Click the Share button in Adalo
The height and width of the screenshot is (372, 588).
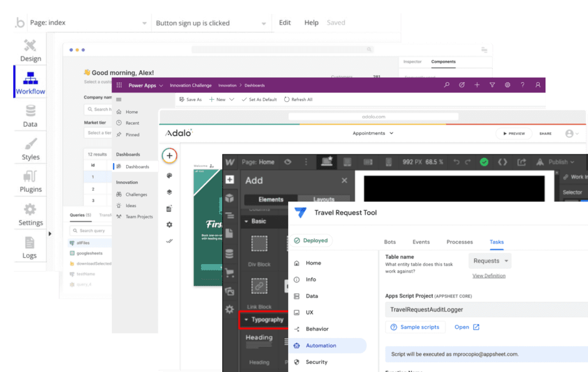[x=546, y=134]
